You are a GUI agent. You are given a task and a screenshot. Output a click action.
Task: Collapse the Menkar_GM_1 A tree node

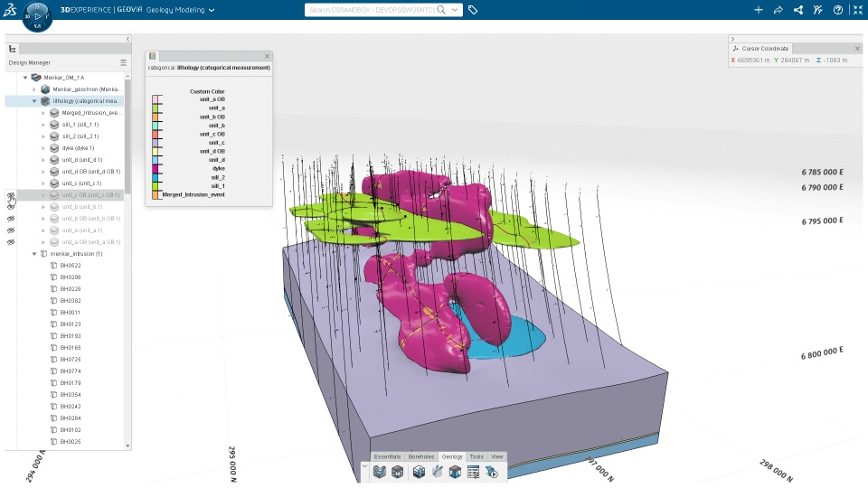click(x=25, y=78)
